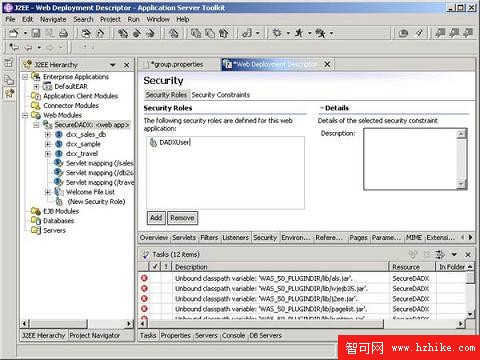Expand the DefaultEAR tree node
The height and width of the screenshot is (360, 480).
[36, 86]
